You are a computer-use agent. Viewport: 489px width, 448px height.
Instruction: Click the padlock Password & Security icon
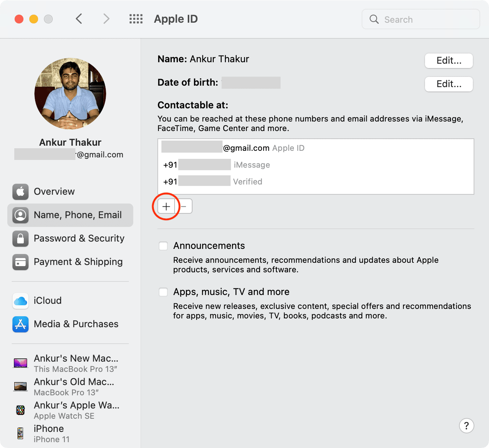20,239
